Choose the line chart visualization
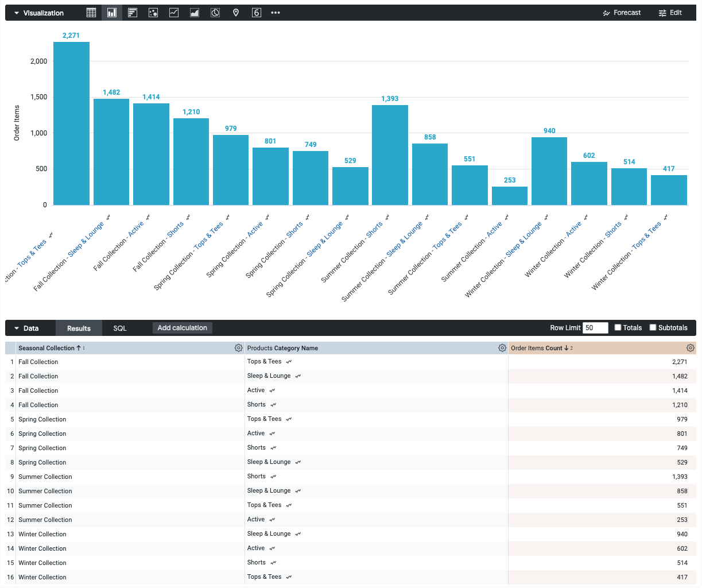Screen dimensions: 702x588 point(173,12)
